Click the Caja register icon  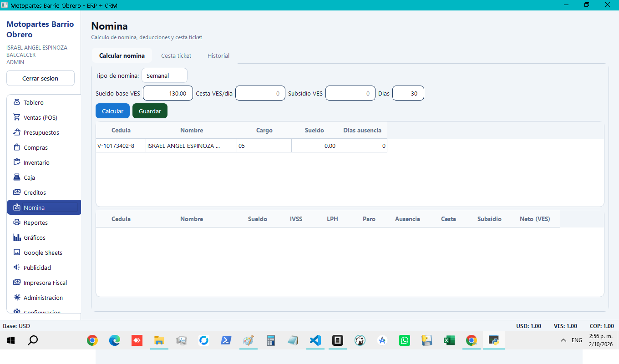tap(17, 177)
